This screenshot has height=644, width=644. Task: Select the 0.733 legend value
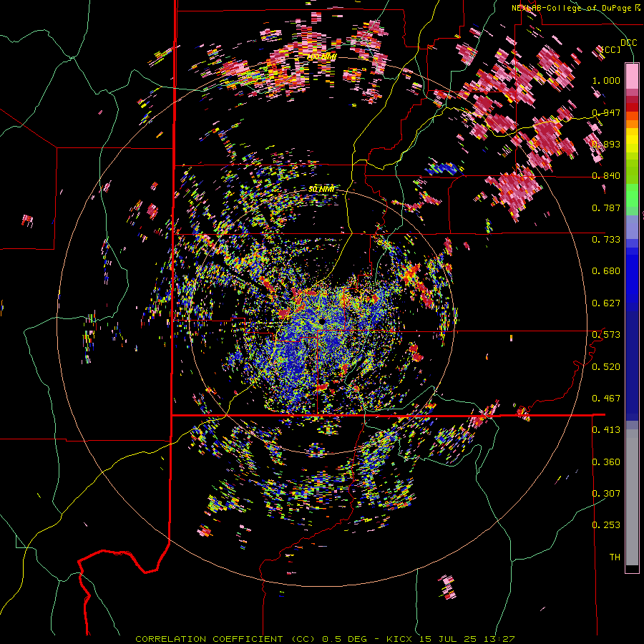coord(606,240)
